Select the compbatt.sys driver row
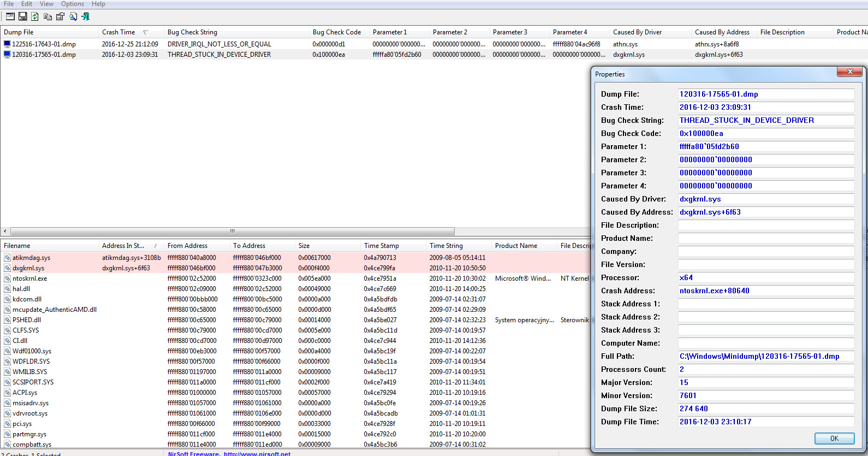This screenshot has height=456, width=868. coord(295,444)
